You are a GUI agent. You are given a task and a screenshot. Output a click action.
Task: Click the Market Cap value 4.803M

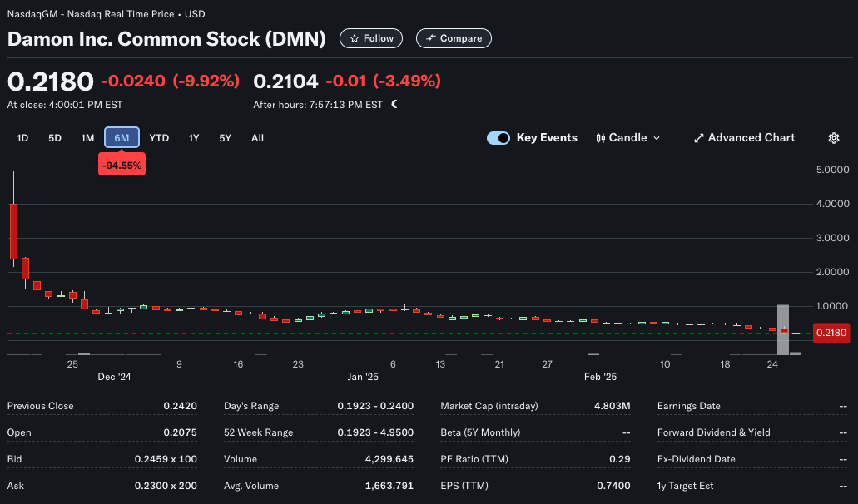(613, 406)
